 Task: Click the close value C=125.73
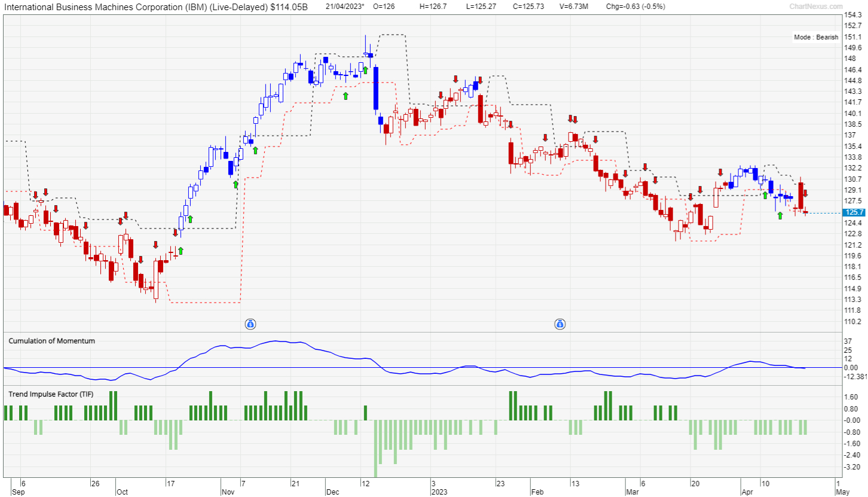coord(529,7)
